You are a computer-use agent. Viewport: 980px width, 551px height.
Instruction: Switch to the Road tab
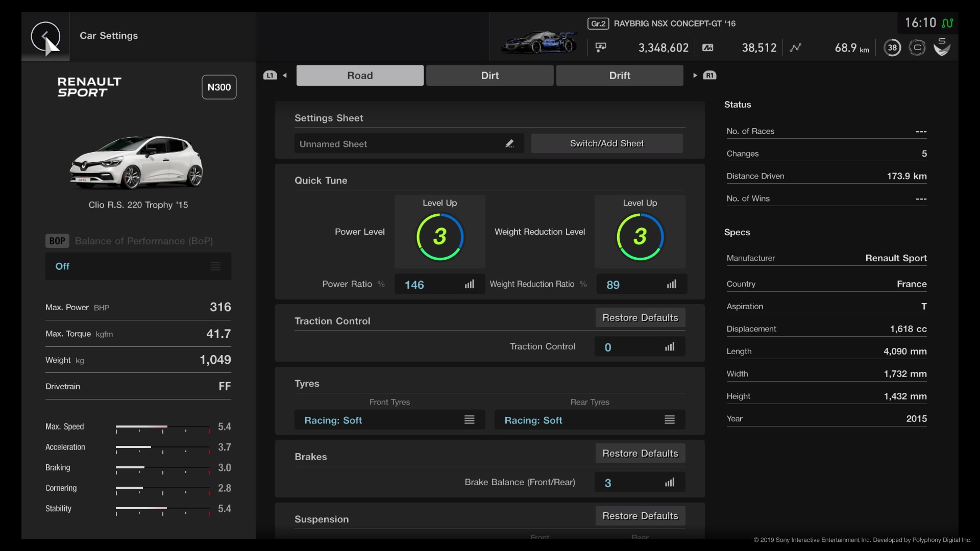(x=360, y=76)
